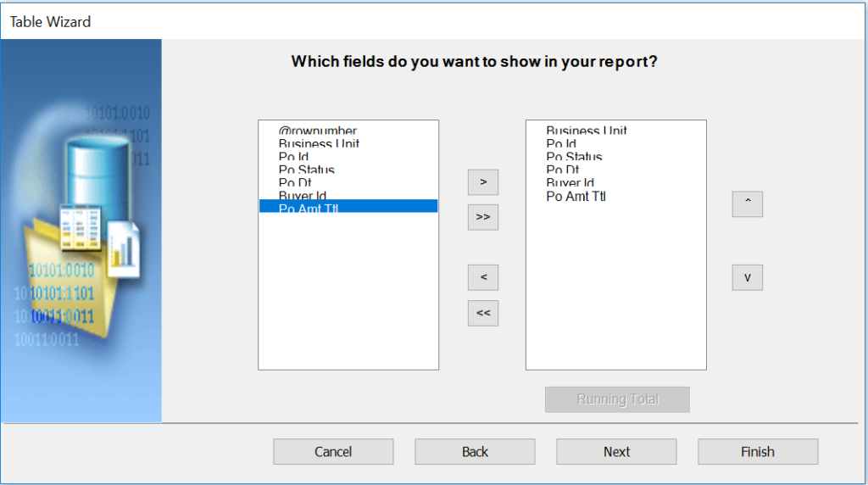Select @rownumber in available fields list
Image resolution: width=868 pixels, height=485 pixels.
click(317, 131)
